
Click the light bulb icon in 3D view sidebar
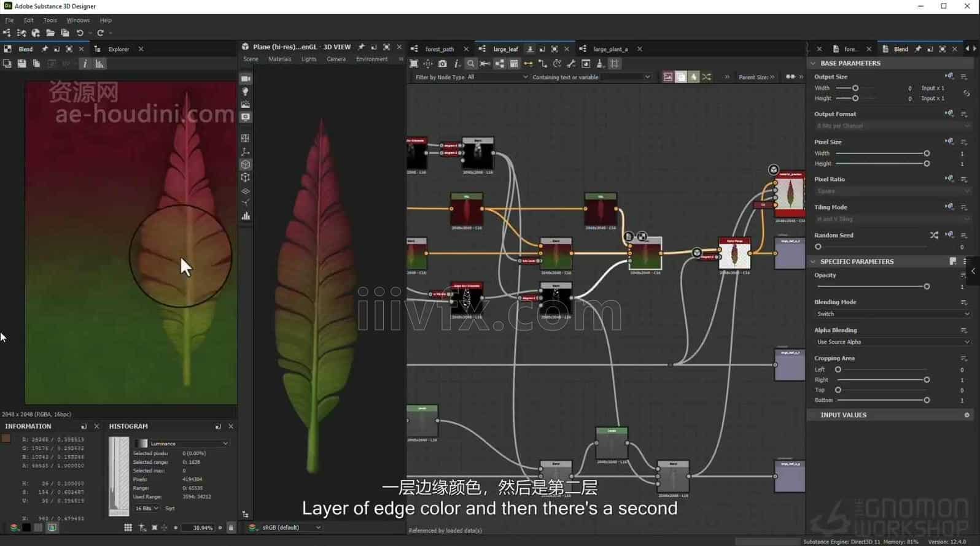point(246,91)
